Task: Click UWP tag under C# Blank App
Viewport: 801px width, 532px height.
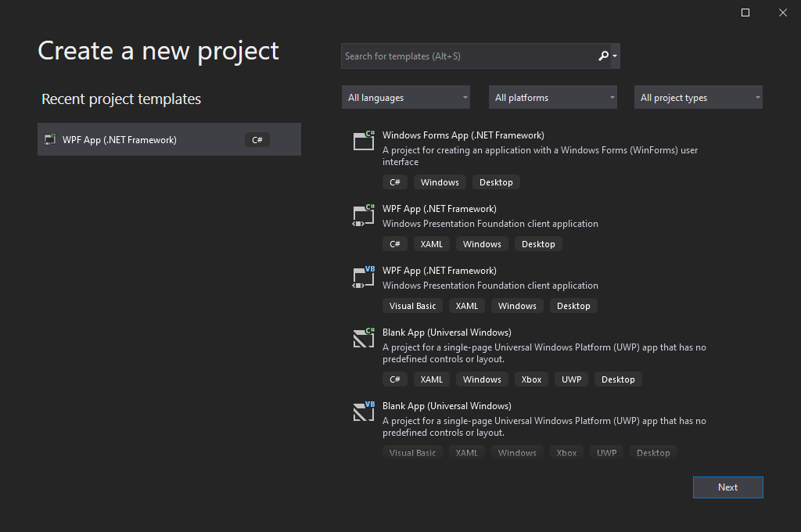Action: (572, 379)
